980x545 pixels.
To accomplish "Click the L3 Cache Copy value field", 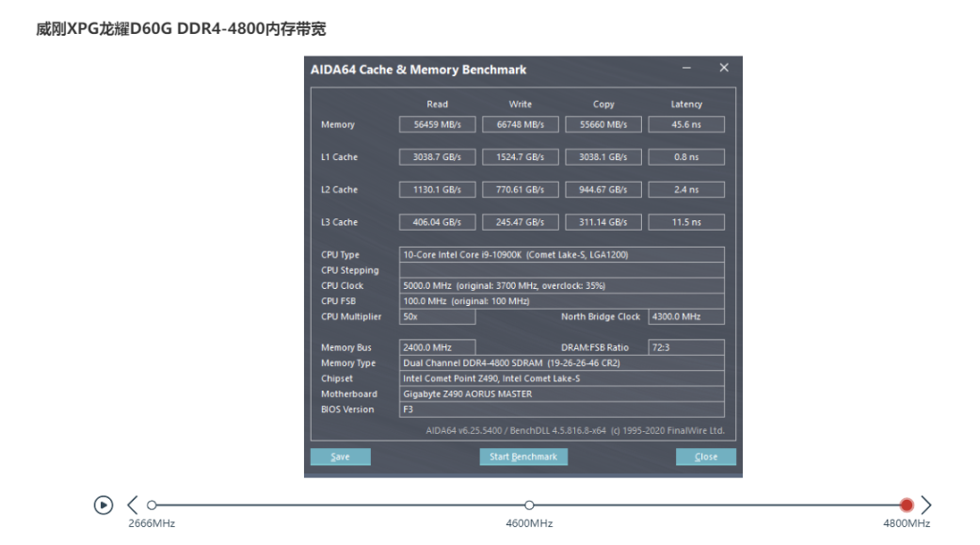I will tap(603, 222).
